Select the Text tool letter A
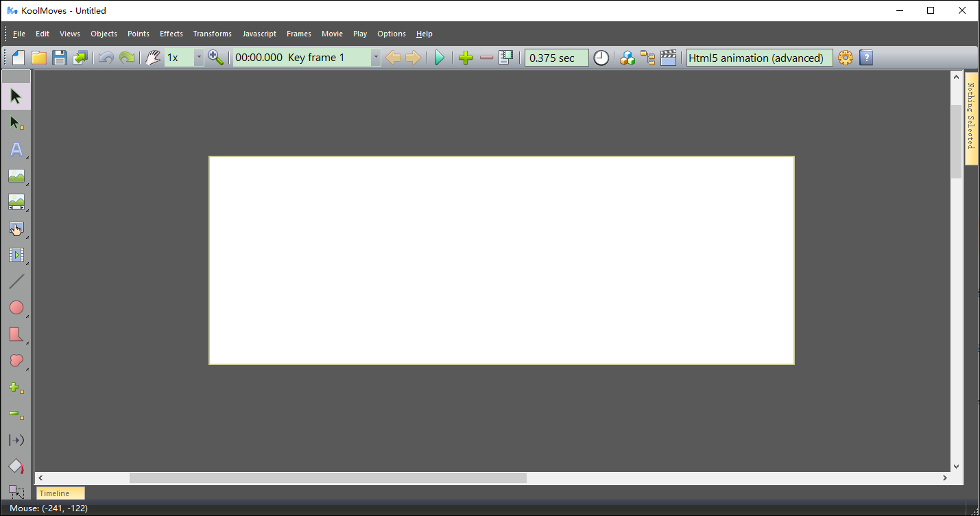 click(x=16, y=150)
